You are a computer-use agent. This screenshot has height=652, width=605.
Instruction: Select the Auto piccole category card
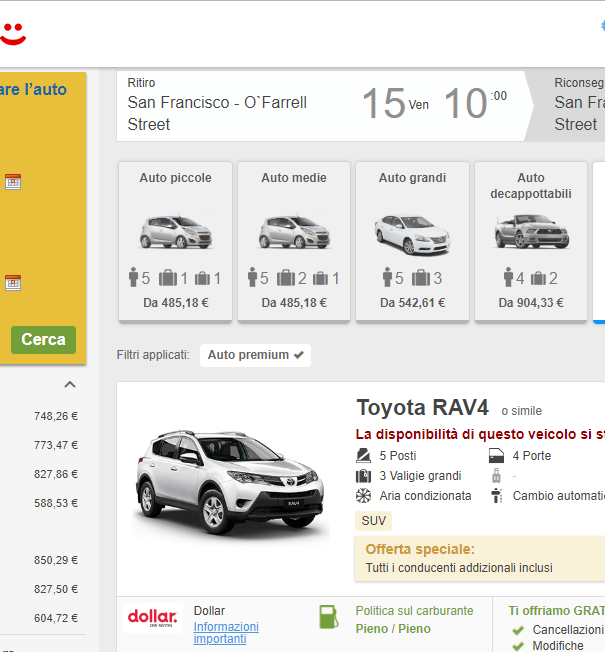(175, 241)
